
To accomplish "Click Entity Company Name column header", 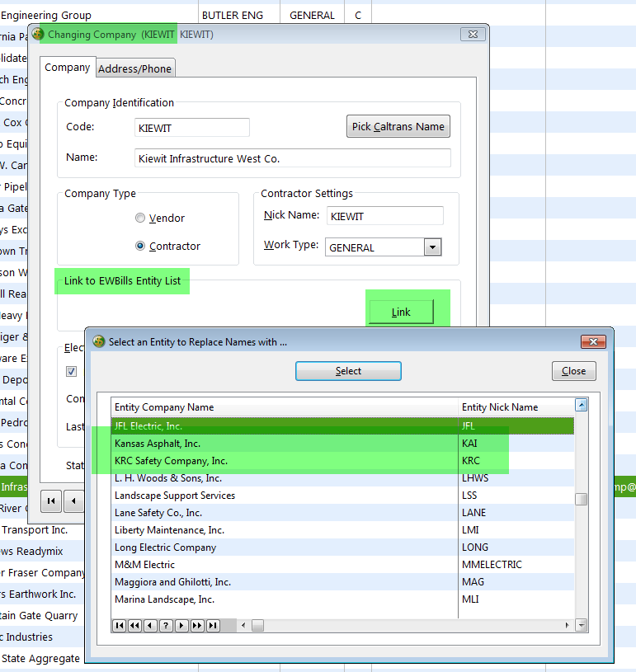I will click(x=285, y=407).
